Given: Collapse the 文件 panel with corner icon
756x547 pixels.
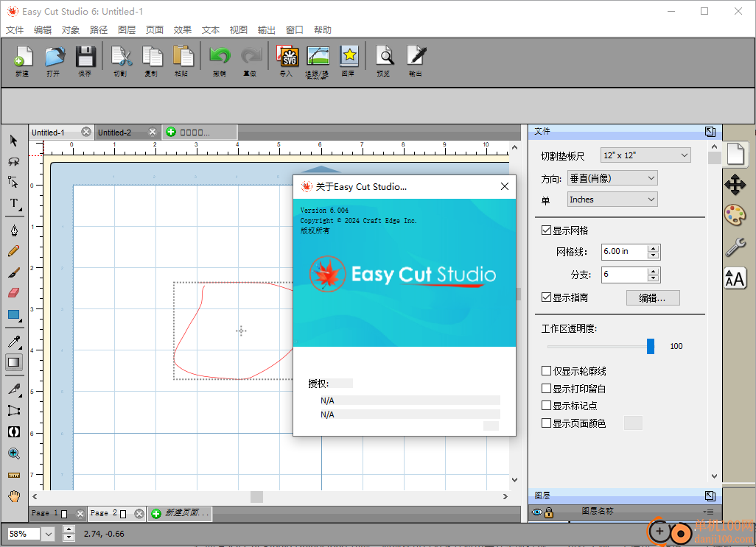Looking at the screenshot, I should (x=710, y=132).
